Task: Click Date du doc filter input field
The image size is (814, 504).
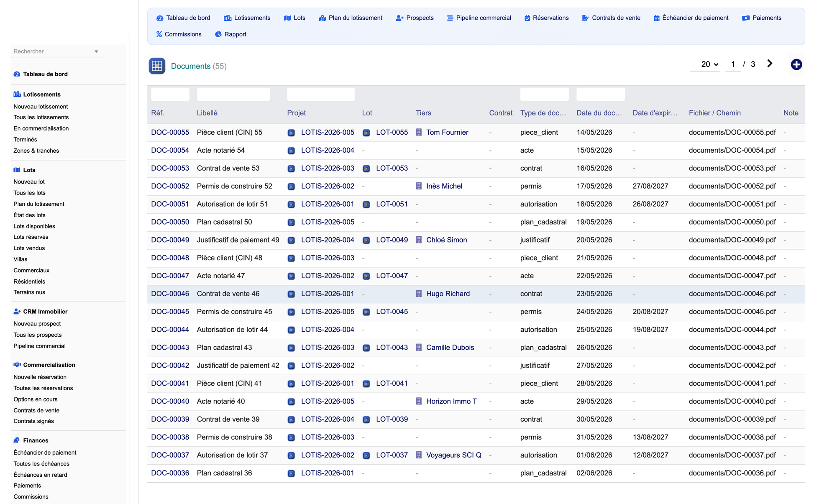Action: tap(601, 94)
